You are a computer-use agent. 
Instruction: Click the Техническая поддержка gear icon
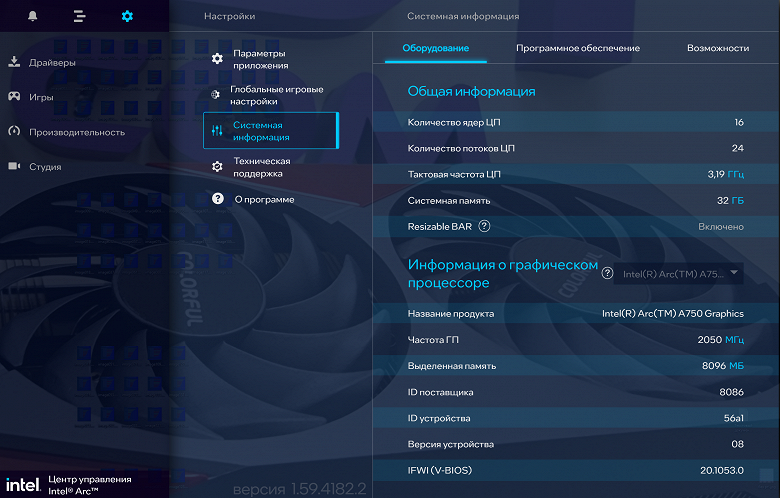pos(217,167)
